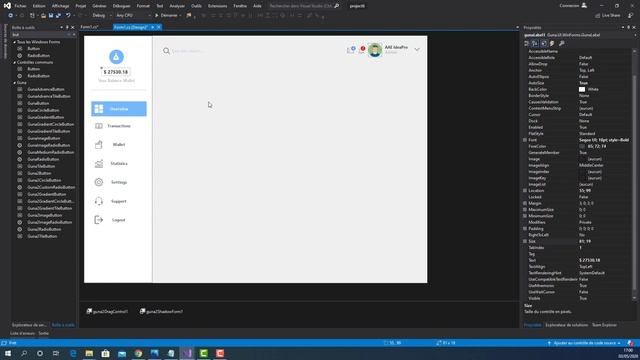Click the Visual Studio taskbar icon
Image resolution: width=640 pixels, height=360 pixels.
[x=187, y=353]
